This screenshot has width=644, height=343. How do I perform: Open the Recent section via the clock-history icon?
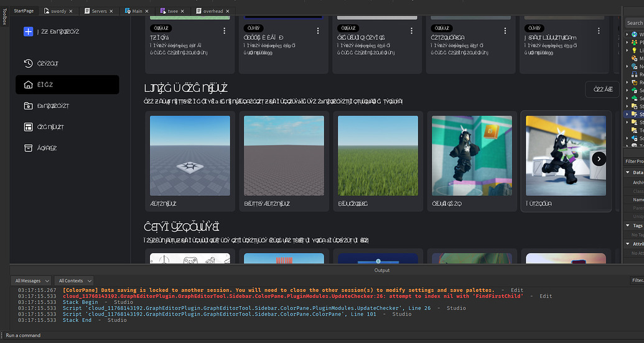point(28,63)
